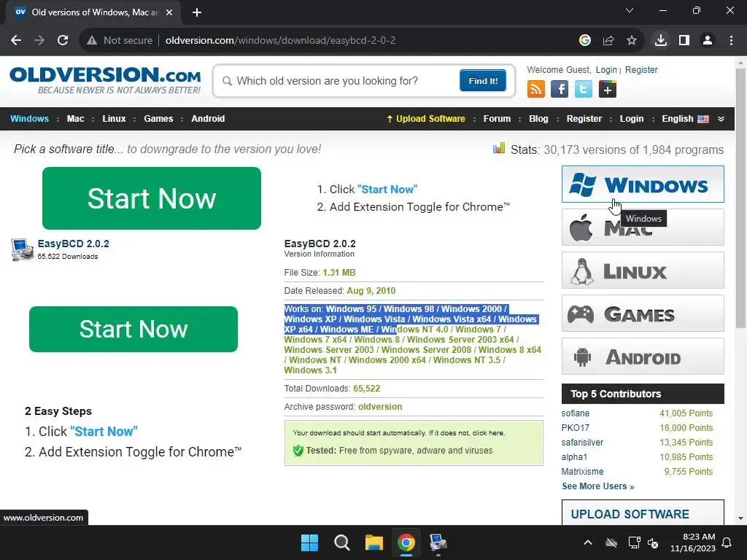Image resolution: width=747 pixels, height=560 pixels.
Task: Click See More Users link
Action: click(598, 486)
